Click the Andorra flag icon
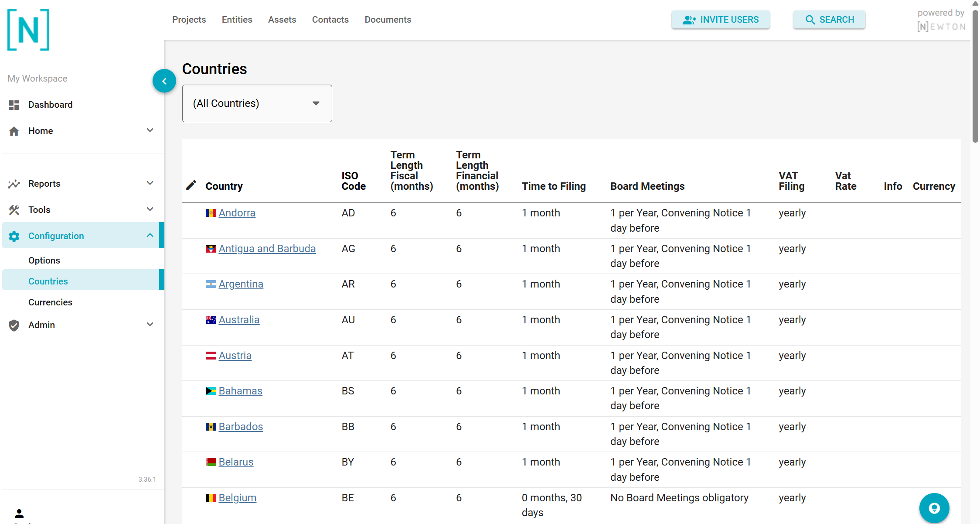The image size is (980, 524). coord(211,213)
